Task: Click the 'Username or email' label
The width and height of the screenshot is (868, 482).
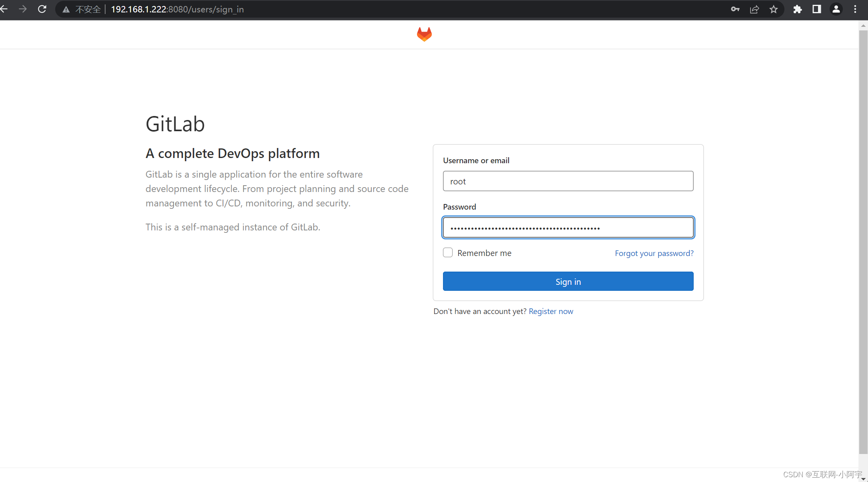Action: pos(476,160)
